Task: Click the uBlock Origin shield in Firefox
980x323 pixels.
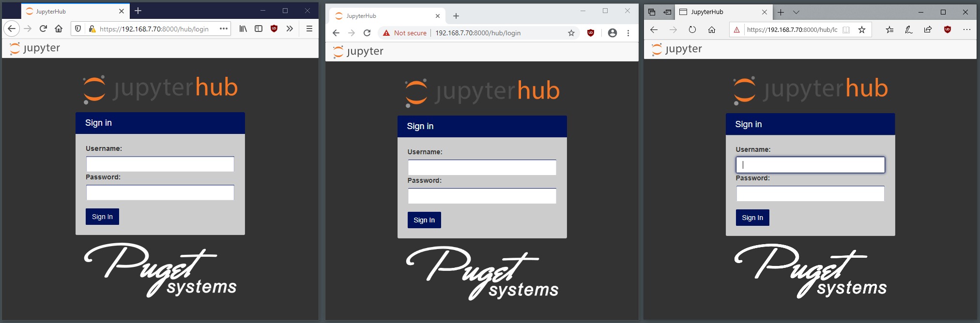Action: coord(274,29)
